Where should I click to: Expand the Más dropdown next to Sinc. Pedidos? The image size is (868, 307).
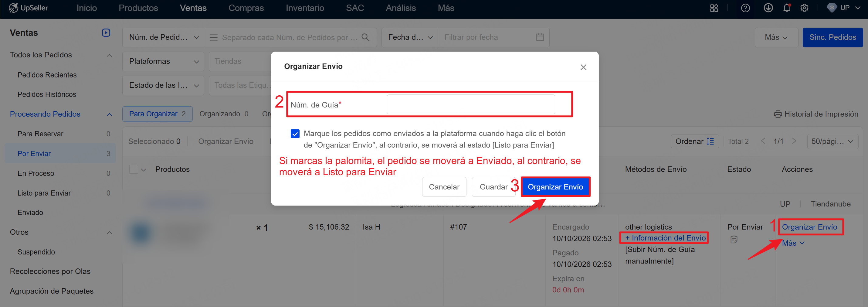pos(776,37)
